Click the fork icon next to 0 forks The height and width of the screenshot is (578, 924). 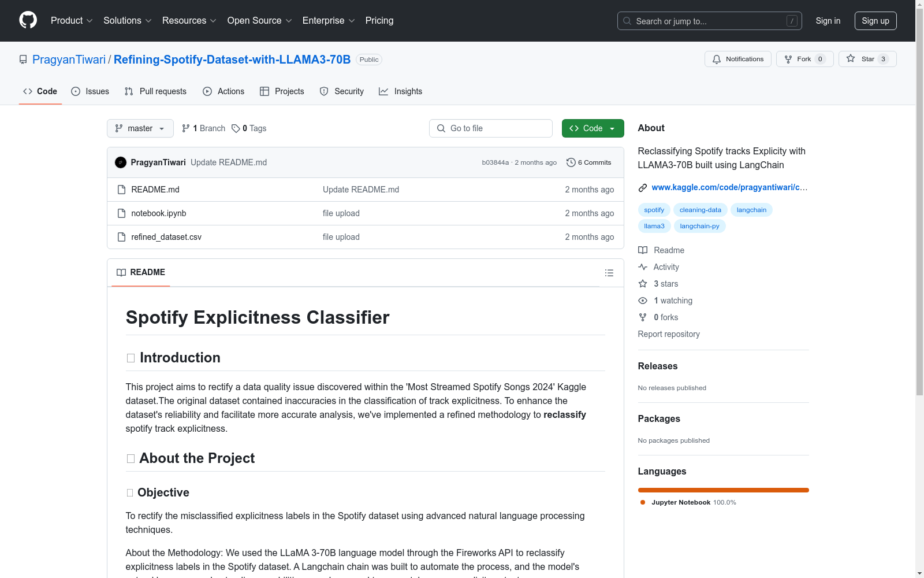click(x=643, y=317)
